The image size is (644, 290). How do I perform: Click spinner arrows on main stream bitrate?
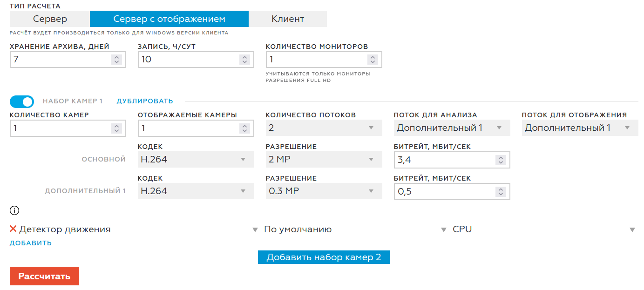501,160
